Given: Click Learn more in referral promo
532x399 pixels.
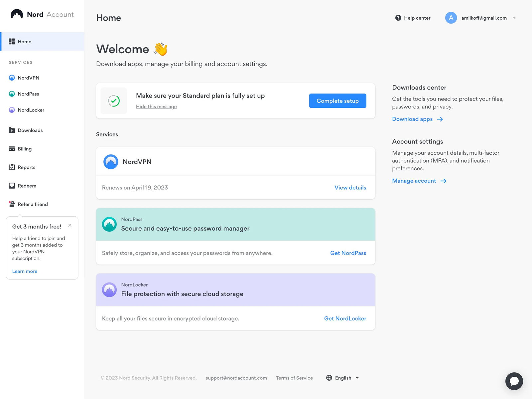Looking at the screenshot, I should pyautogui.click(x=25, y=271).
